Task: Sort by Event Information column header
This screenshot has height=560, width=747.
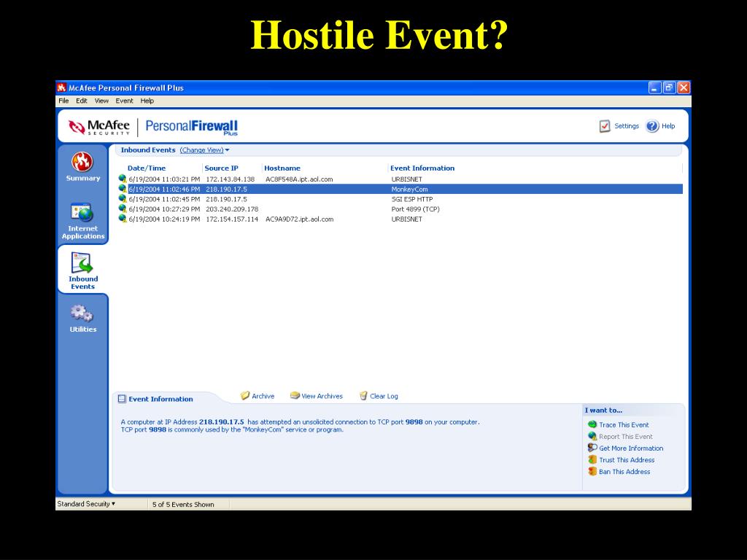Action: pos(422,168)
